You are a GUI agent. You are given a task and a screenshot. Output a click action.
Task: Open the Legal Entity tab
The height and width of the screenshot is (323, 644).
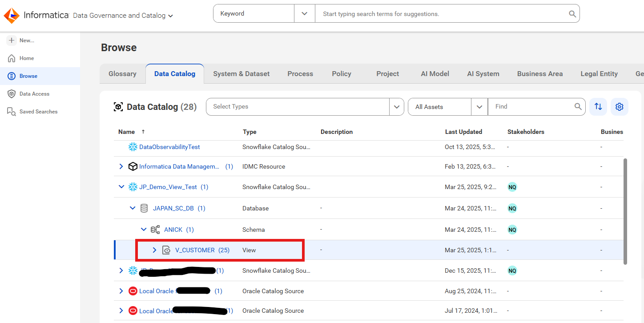click(599, 74)
